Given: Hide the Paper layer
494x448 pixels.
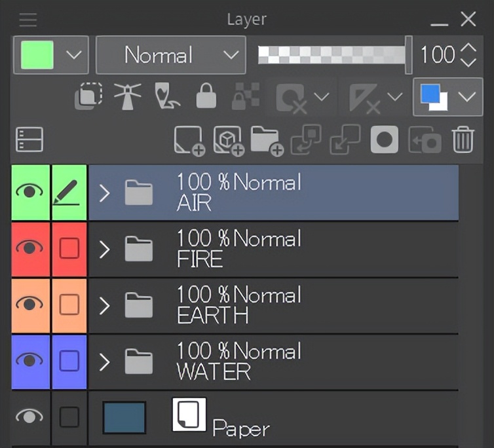Looking at the screenshot, I should (31, 416).
